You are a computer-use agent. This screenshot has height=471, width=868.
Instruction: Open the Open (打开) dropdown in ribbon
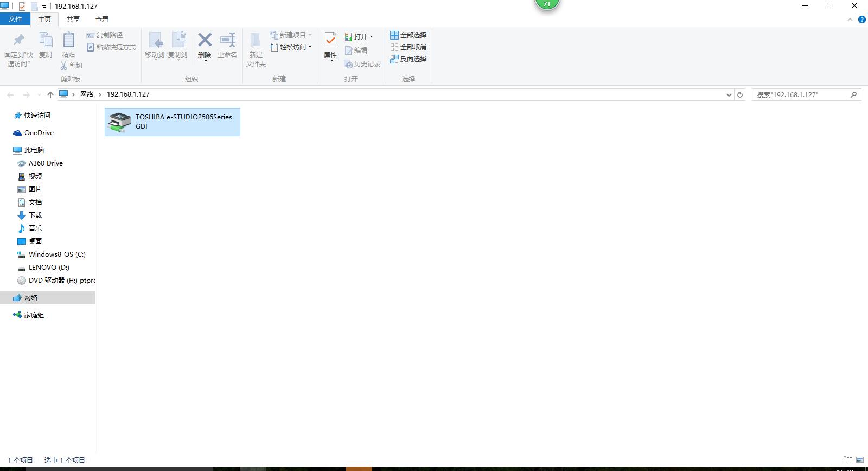coord(360,36)
